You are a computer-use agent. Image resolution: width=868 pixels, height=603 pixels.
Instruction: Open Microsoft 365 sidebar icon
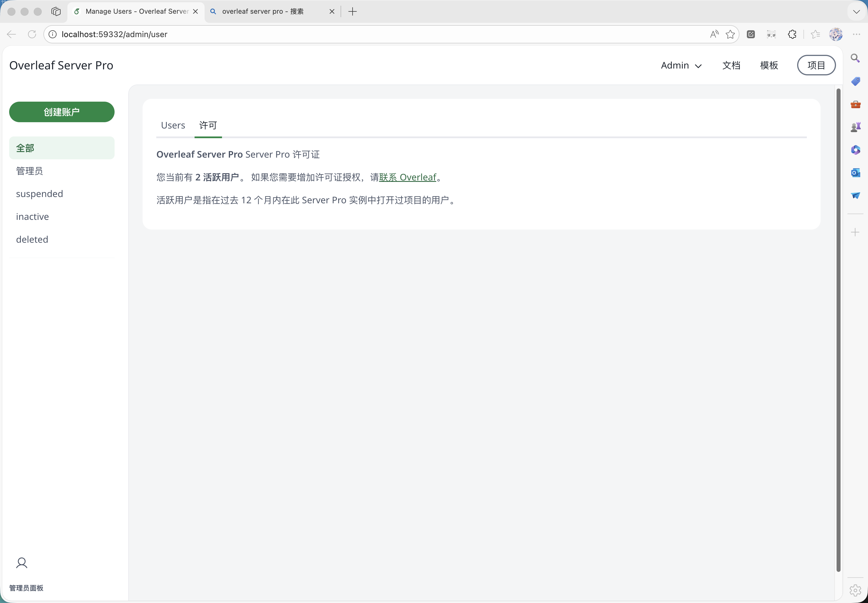855,150
